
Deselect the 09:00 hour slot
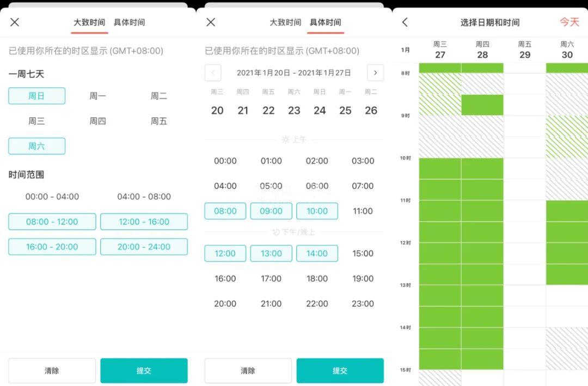click(x=271, y=211)
